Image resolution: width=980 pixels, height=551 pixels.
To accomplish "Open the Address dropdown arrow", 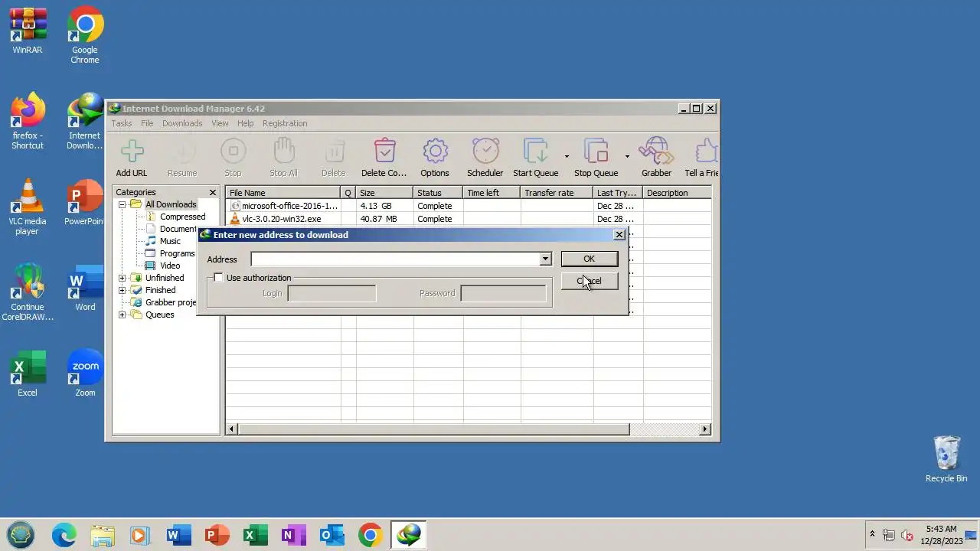I will [x=545, y=259].
